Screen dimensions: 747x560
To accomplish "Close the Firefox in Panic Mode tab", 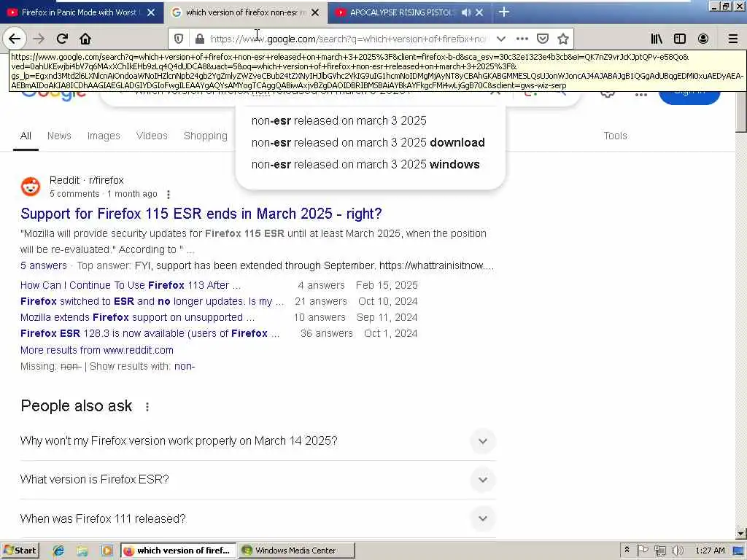I will (151, 12).
